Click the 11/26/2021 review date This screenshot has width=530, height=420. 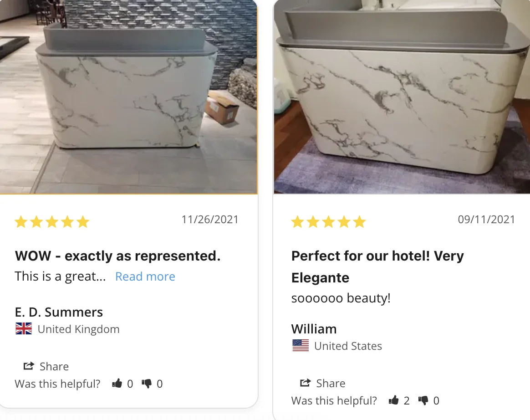pos(210,220)
